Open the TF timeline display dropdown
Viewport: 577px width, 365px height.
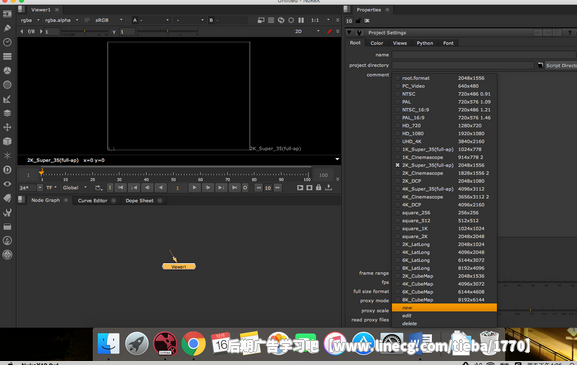point(51,188)
